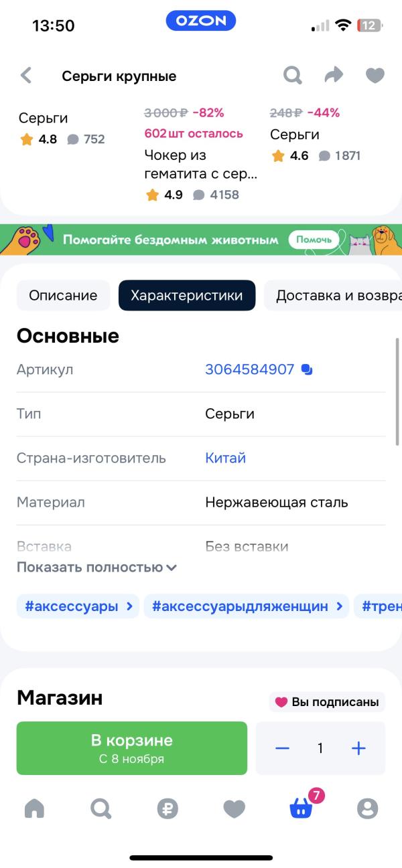
Task: Open the Home tab in bottom bar
Action: point(34,808)
